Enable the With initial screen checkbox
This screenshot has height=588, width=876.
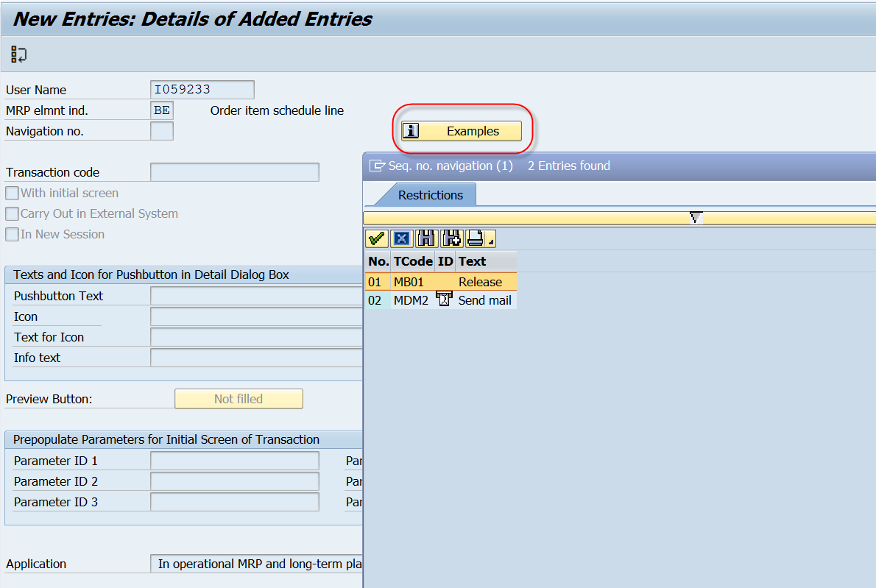(10, 194)
